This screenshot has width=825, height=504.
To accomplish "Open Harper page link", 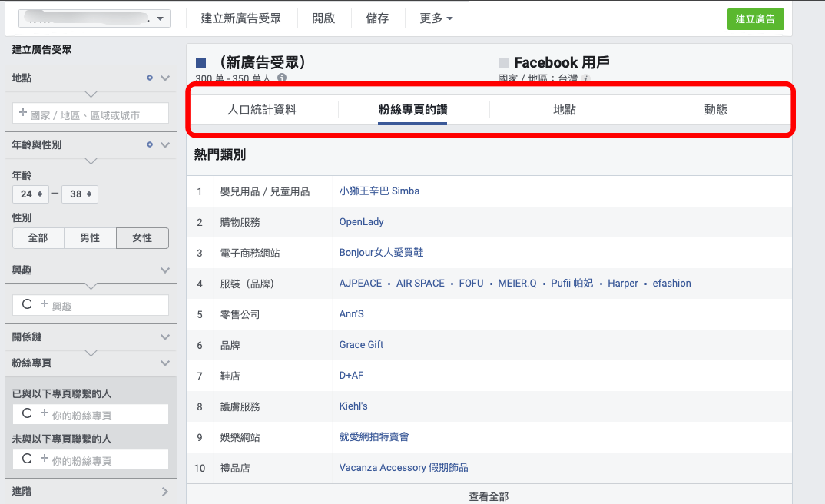I will pos(623,283).
